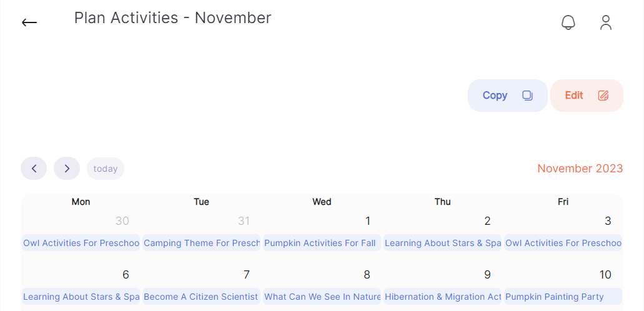
Task: Open Camping Theme event on Oct 31
Action: pos(201,243)
